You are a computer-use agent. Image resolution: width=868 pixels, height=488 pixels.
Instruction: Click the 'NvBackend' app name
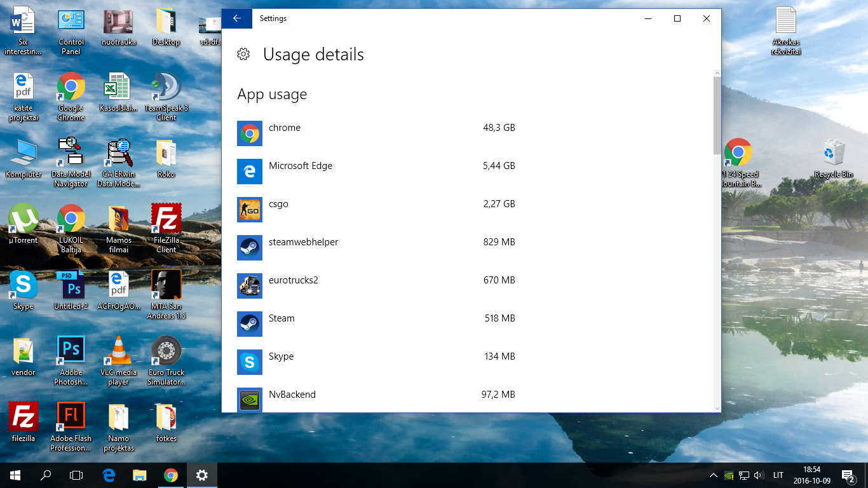coord(292,395)
